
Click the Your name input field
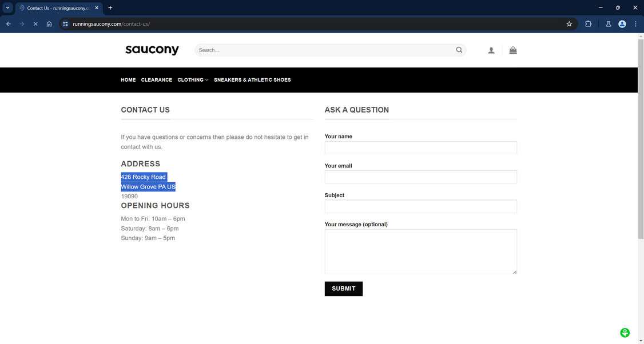(x=420, y=148)
